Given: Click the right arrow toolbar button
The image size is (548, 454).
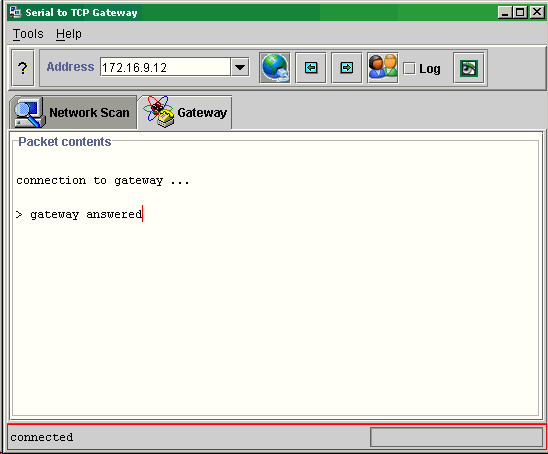Looking at the screenshot, I should [346, 68].
